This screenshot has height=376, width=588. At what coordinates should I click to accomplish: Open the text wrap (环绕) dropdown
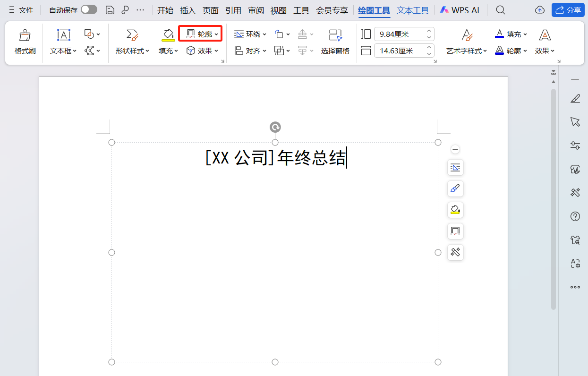click(250, 34)
